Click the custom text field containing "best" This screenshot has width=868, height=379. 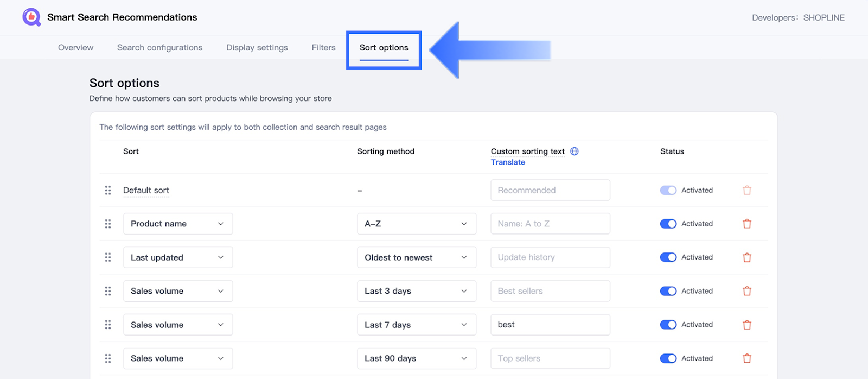pos(550,325)
